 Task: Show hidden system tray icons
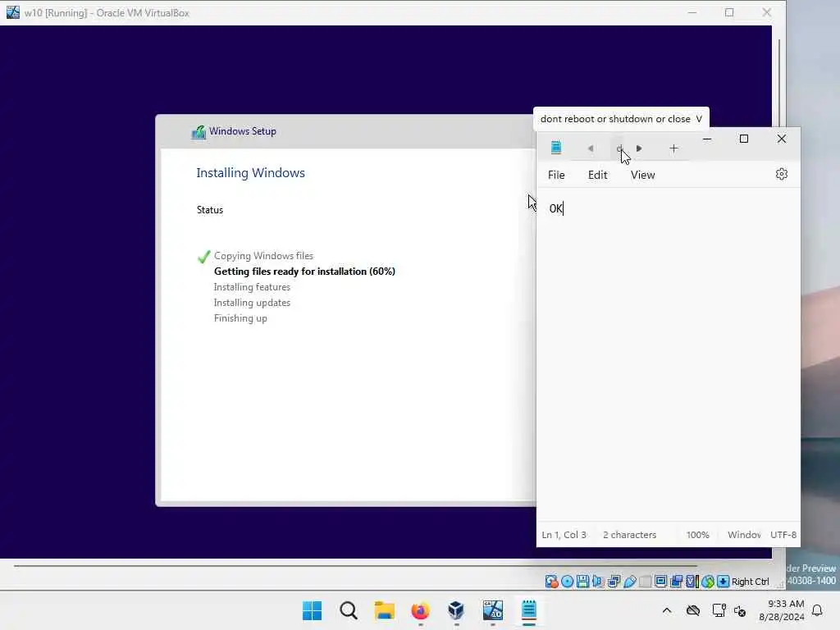[667, 610]
